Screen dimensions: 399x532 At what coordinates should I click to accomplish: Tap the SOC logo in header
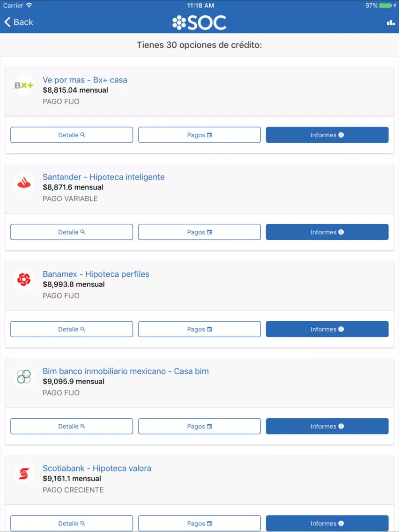tap(199, 22)
